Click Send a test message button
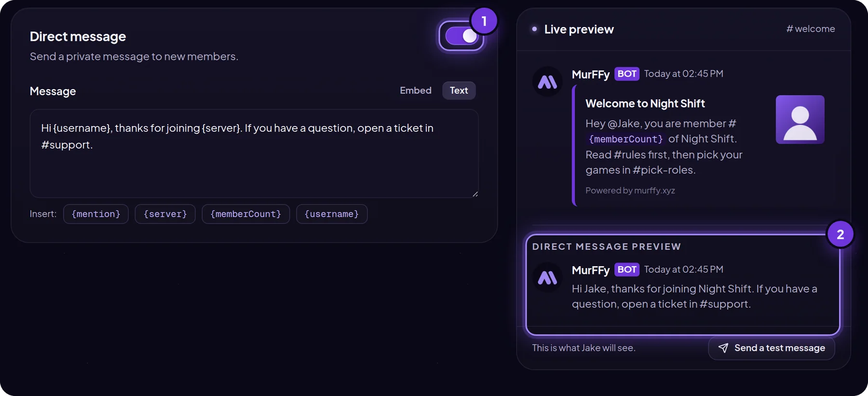 point(771,348)
